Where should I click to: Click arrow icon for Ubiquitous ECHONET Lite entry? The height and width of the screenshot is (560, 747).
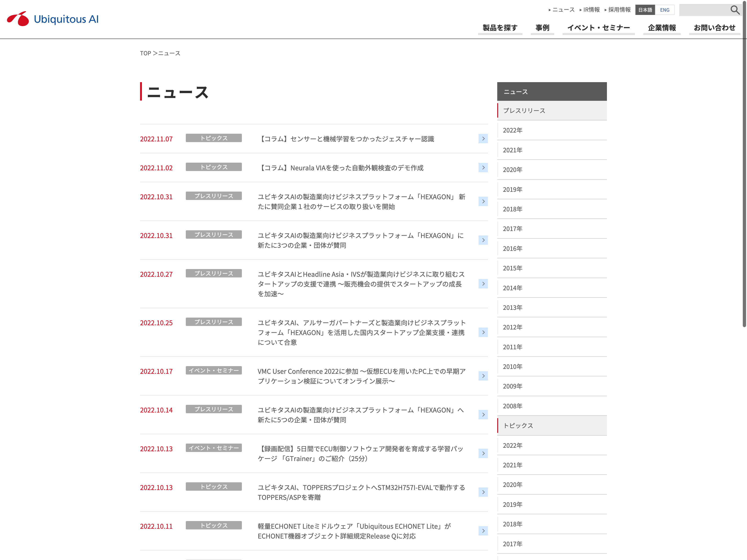[483, 531]
